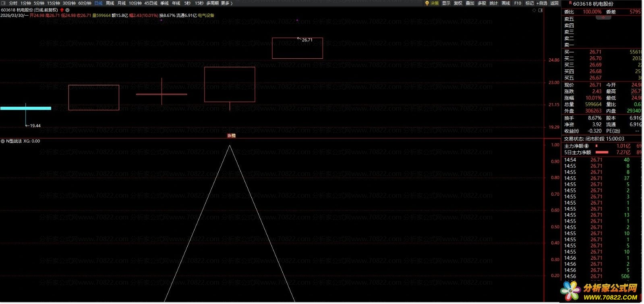Click the 涨停 marker below the candlesticks
This screenshot has height=304, width=644.
coord(231,136)
